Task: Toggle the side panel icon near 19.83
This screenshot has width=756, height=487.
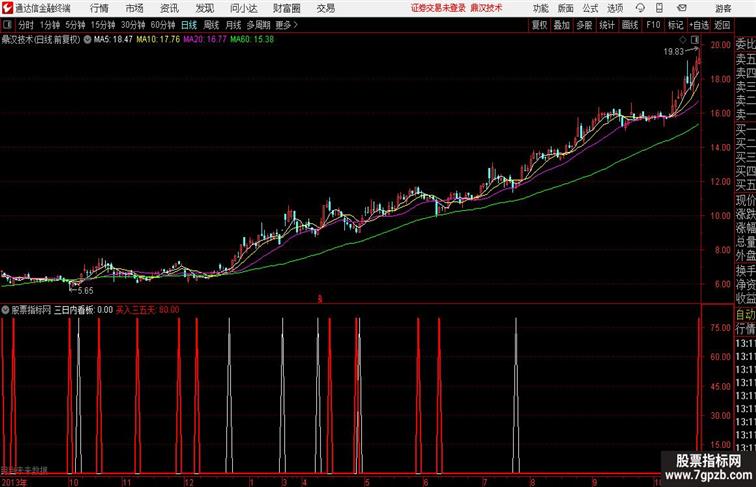Action: point(695,40)
